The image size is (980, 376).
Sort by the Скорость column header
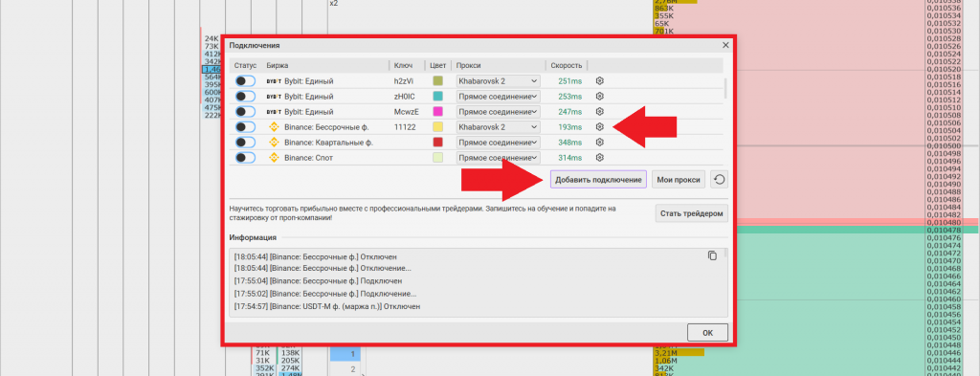tap(567, 66)
